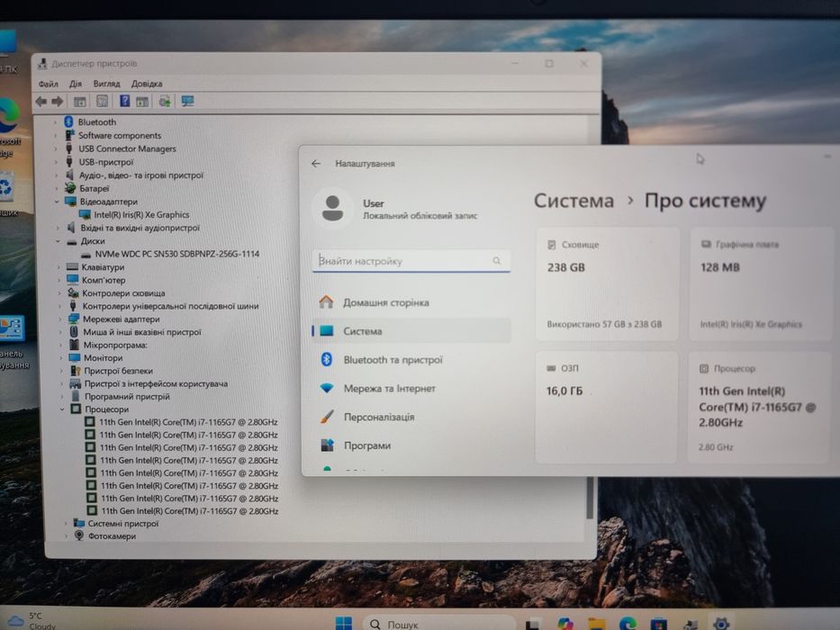The width and height of the screenshot is (840, 630).
Task: Click the Система breadcrumb link
Action: (574, 201)
